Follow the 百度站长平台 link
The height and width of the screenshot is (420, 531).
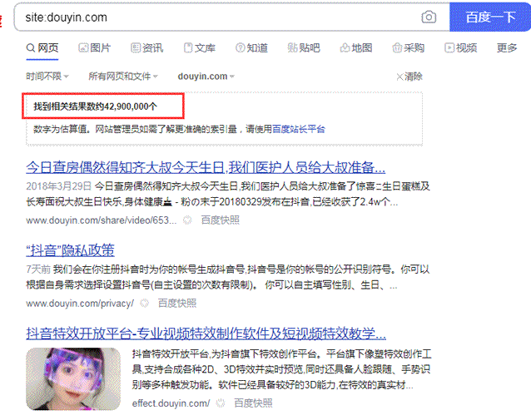coord(293,130)
